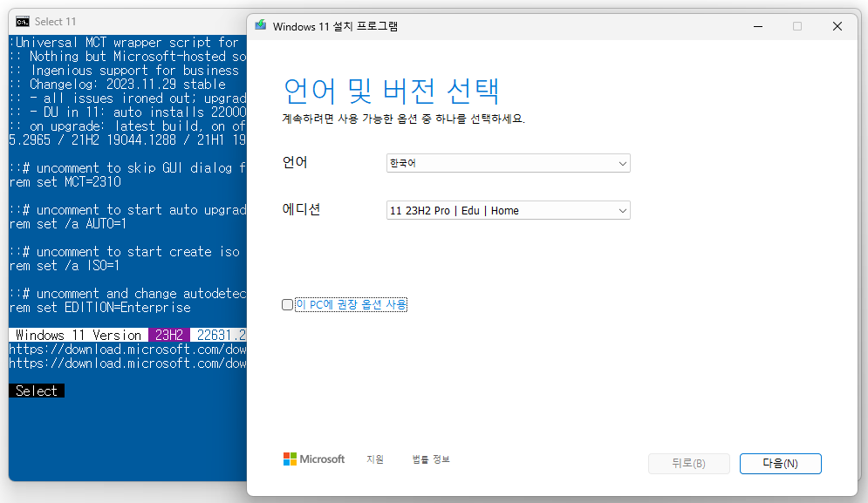868x503 pixels.
Task: Click the 'Windows 11 Version' text in console
Action: click(x=78, y=336)
